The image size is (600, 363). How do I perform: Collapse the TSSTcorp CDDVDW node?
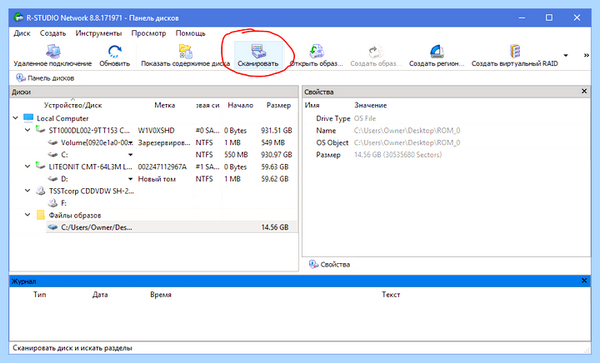(28, 190)
